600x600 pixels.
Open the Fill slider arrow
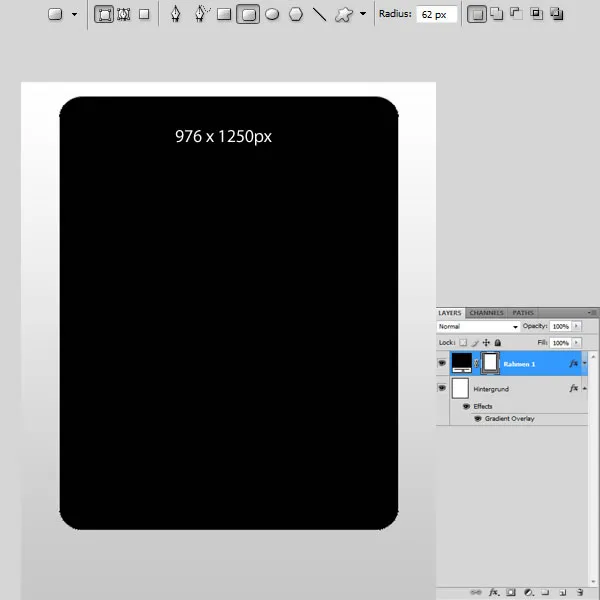coord(576,343)
